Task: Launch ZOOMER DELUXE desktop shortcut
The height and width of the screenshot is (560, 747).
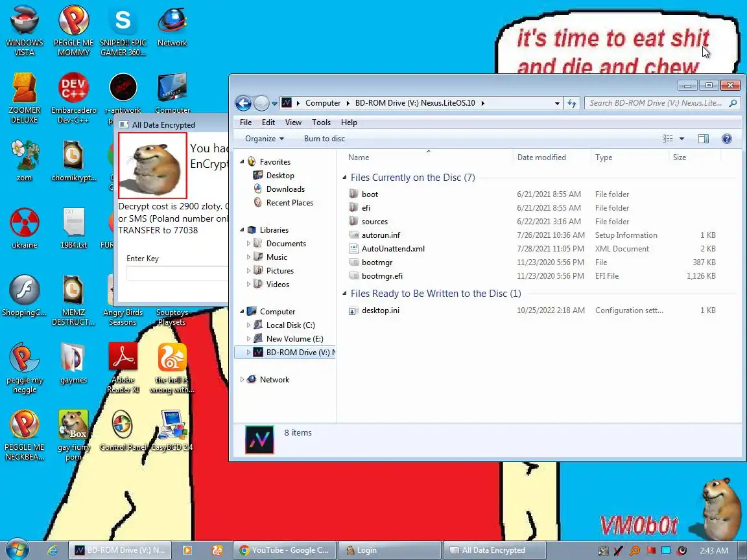Action: 24,98
